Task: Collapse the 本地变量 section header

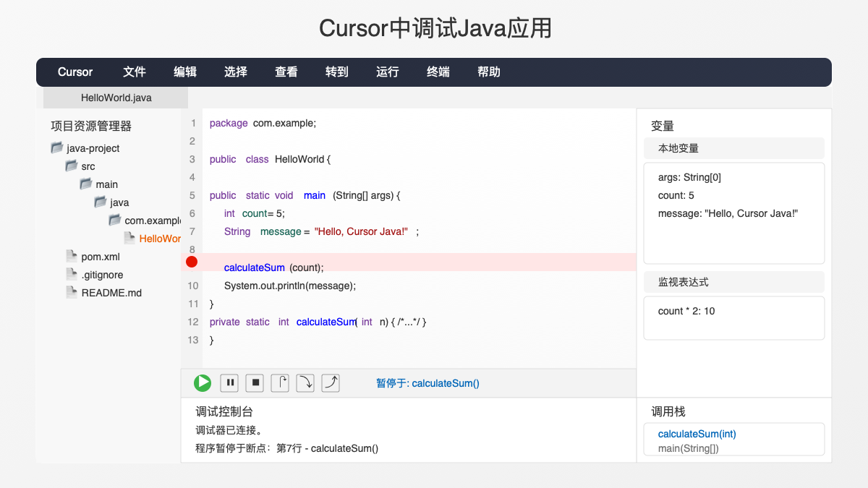Action: [734, 148]
